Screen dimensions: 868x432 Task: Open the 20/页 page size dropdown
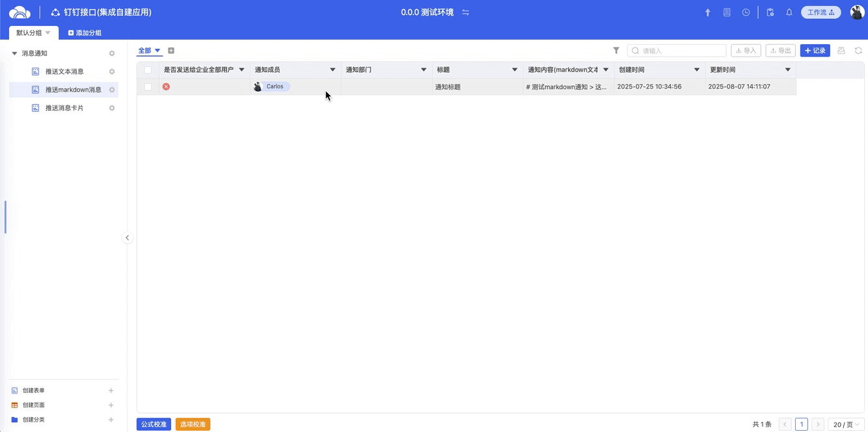click(847, 424)
